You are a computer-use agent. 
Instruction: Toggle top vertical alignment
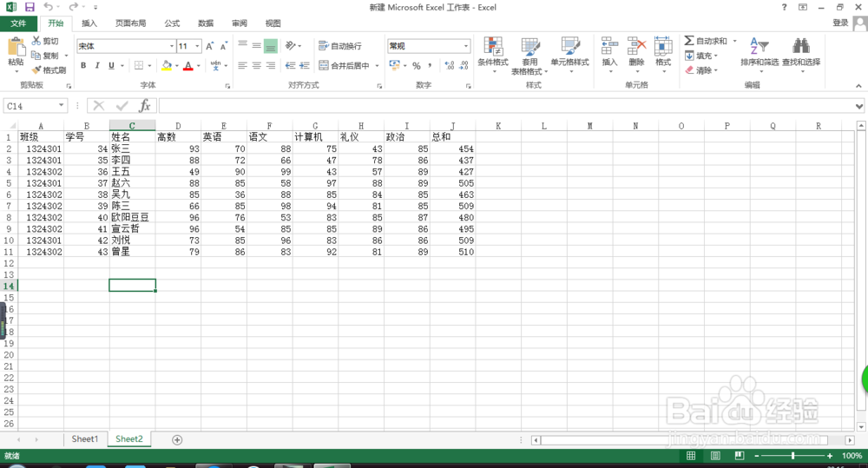point(242,45)
